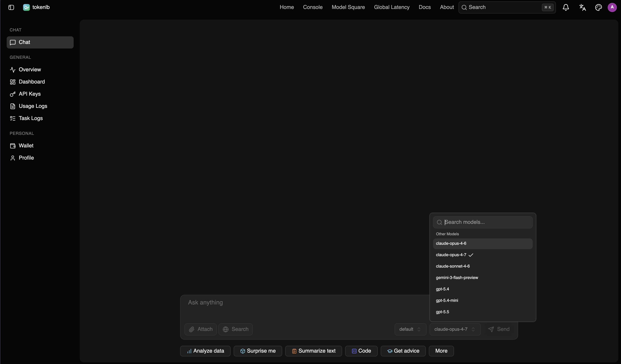Screen dimensions: 621x364
Task: Click the Dashboard grid icon
Action: [13, 82]
